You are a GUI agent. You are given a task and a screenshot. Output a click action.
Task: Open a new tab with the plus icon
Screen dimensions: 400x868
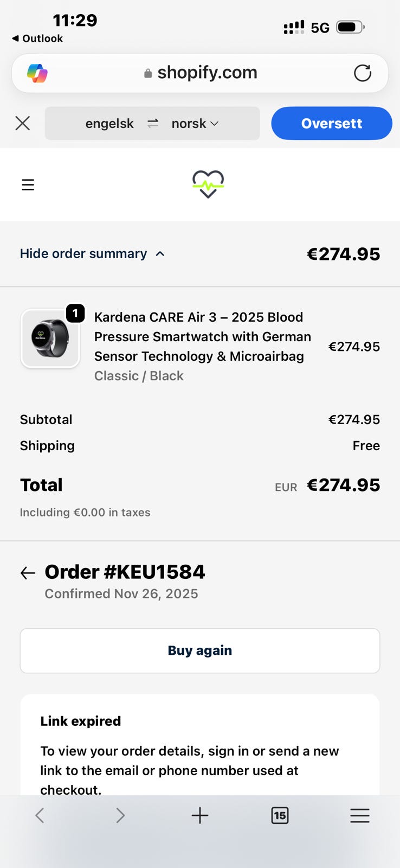coord(200,815)
